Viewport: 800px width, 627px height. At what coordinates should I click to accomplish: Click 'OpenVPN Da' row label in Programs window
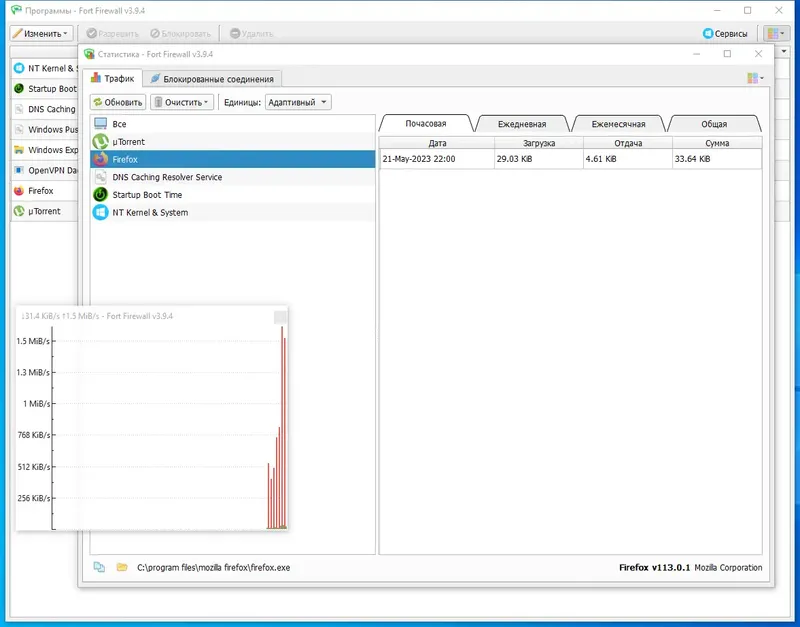tap(53, 170)
